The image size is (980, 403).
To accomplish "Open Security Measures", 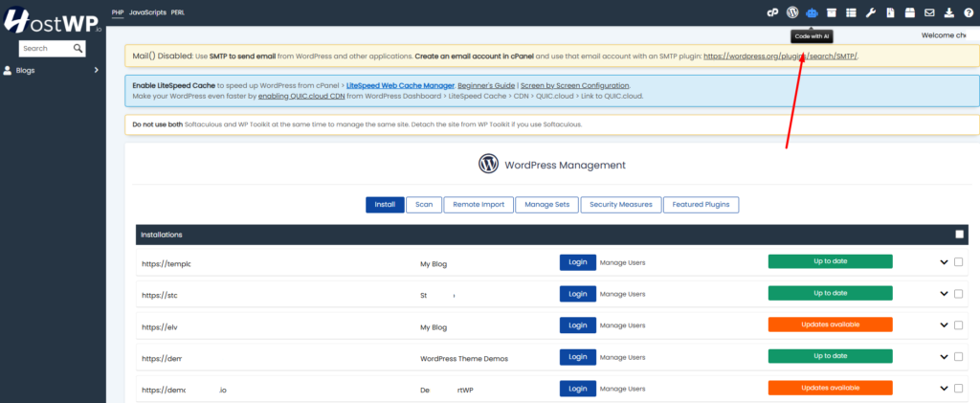I will coord(620,204).
